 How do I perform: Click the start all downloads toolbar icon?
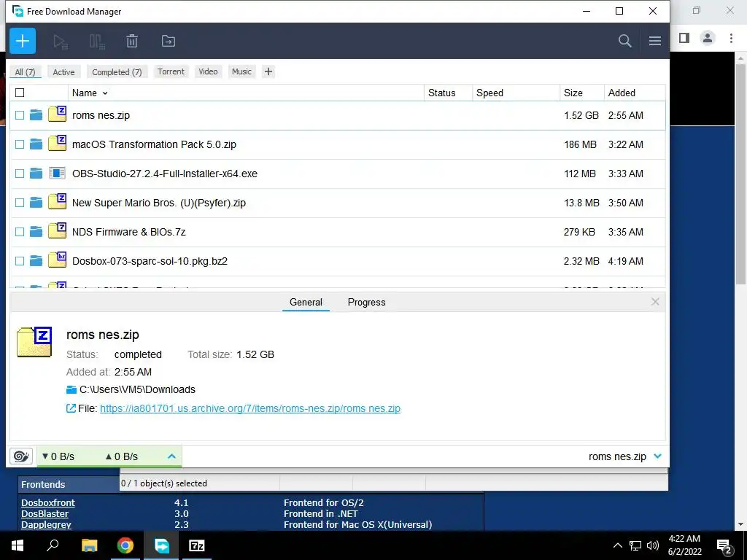coord(61,42)
